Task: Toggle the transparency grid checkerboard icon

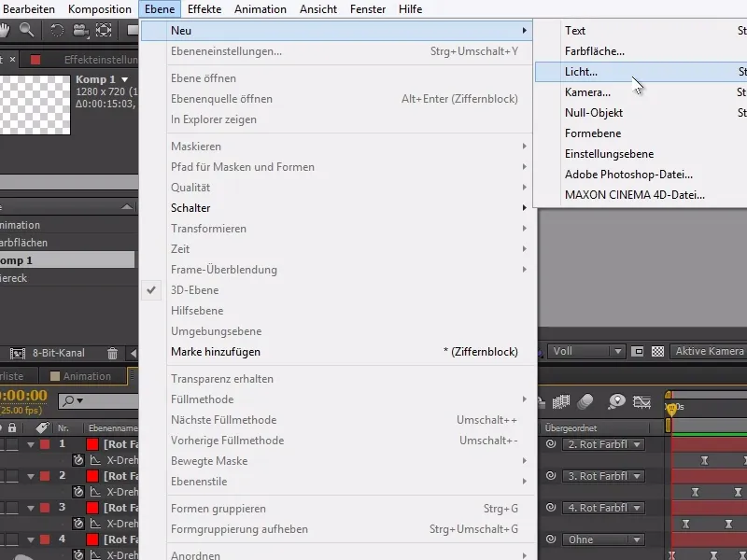Action: 658,352
